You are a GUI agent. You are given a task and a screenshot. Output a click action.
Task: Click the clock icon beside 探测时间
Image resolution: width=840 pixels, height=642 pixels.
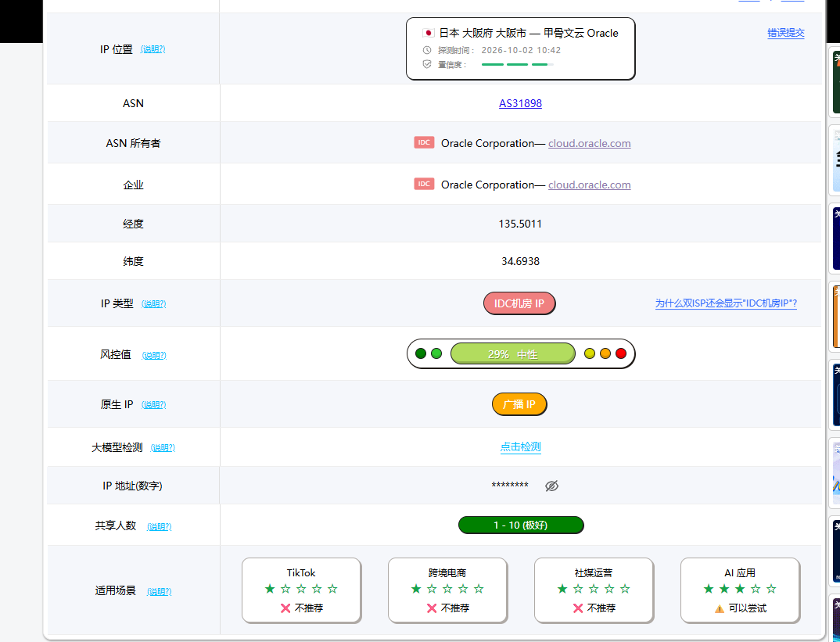coord(427,50)
